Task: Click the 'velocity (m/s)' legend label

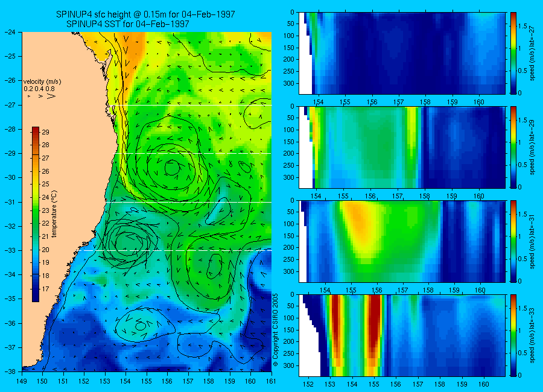Action: pos(42,82)
